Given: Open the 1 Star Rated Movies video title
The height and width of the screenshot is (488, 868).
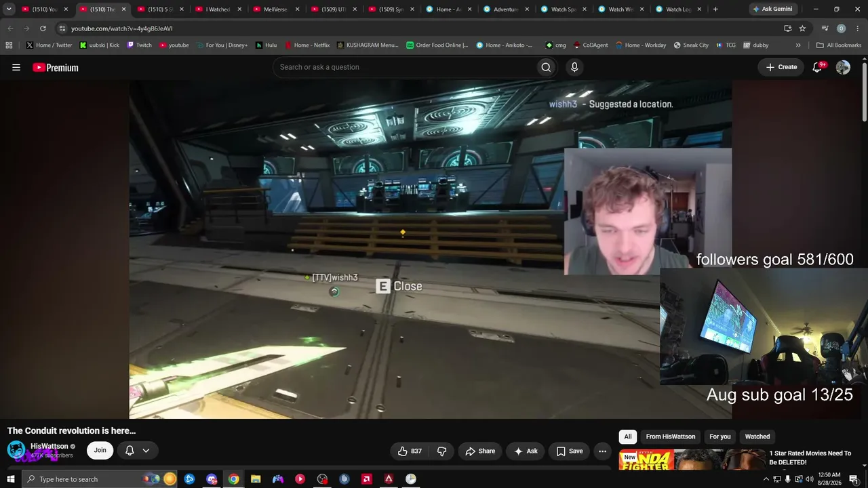Looking at the screenshot, I should click(x=810, y=457).
